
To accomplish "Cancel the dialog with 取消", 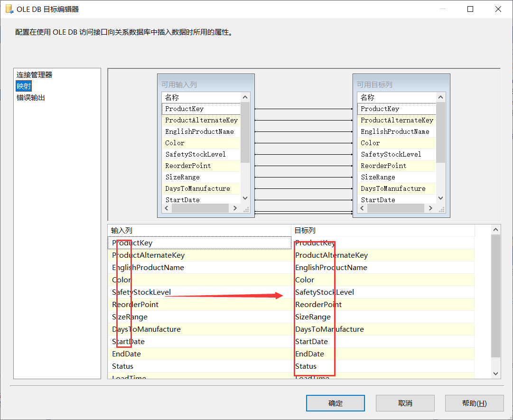I will click(x=405, y=403).
